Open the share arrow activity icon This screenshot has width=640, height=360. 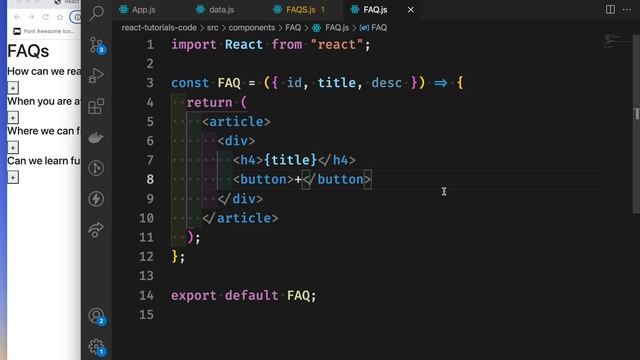pos(96,230)
